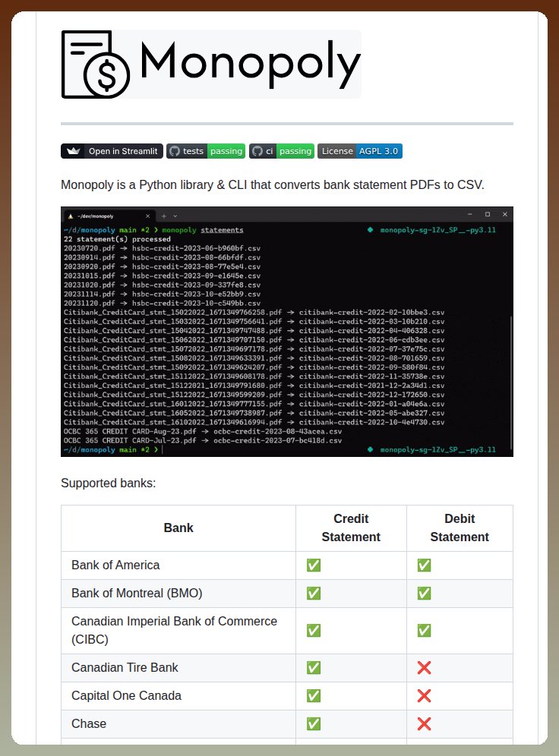Click Canadian Tire Bank debit cross mark
559x756 pixels.
click(424, 667)
